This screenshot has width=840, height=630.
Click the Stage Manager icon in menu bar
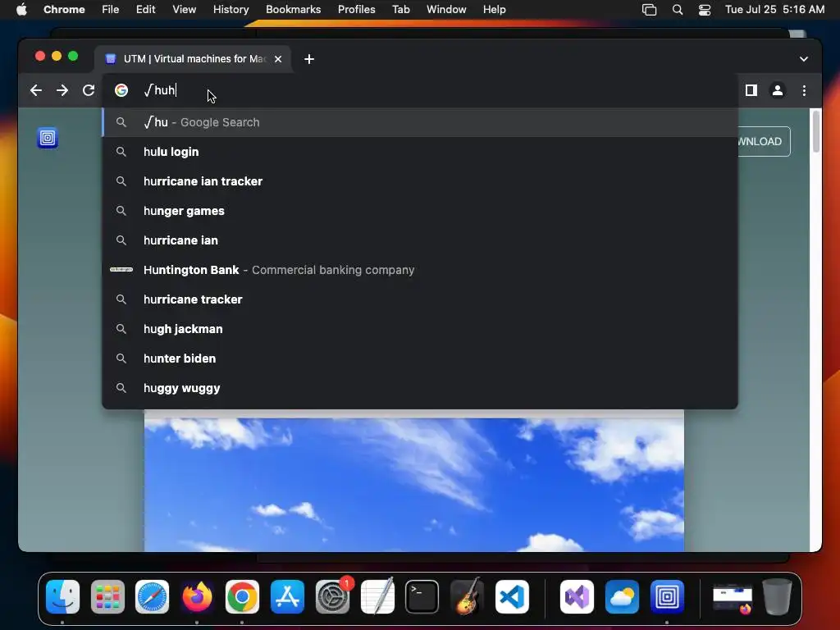click(649, 10)
